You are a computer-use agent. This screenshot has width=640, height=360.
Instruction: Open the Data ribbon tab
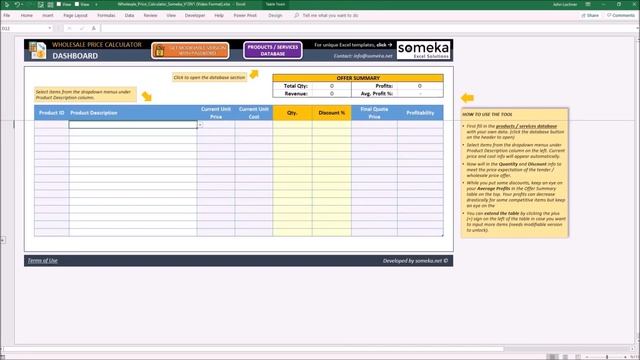pos(129,15)
